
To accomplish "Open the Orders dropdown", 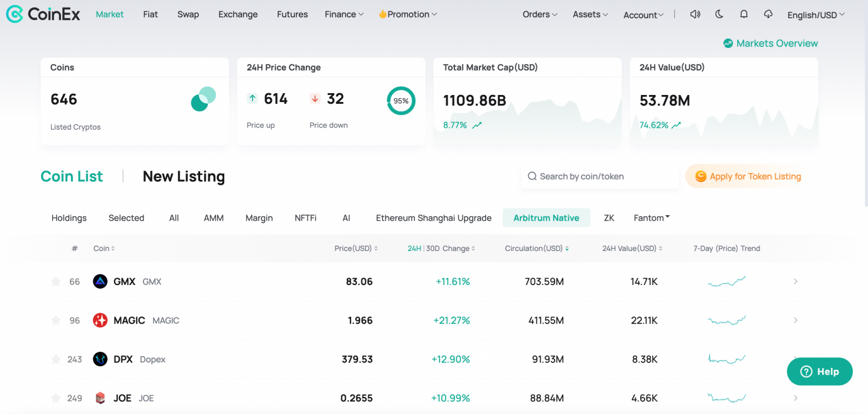I will pos(540,14).
